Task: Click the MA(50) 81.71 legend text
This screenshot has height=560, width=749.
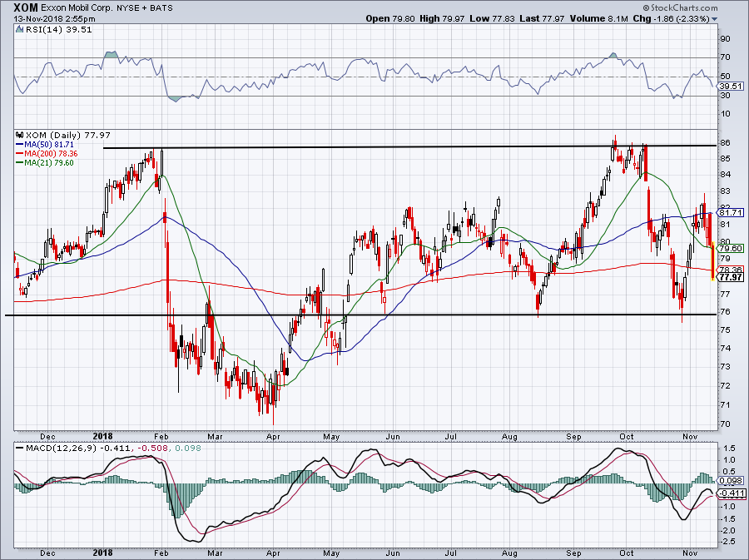Action: coord(49,145)
